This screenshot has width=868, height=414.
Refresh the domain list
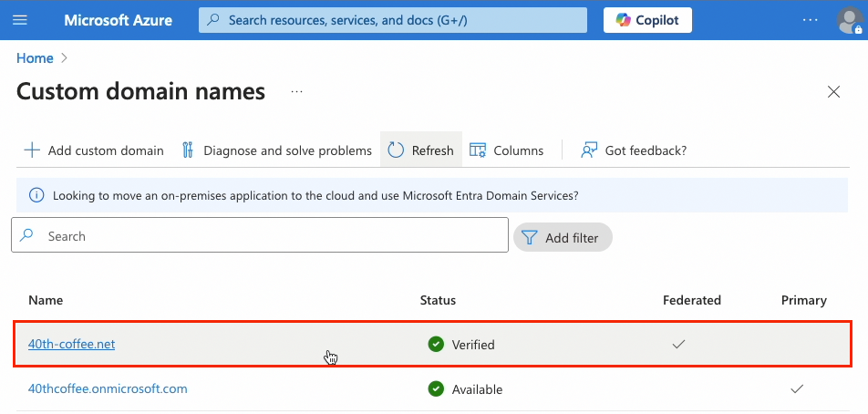pyautogui.click(x=420, y=150)
